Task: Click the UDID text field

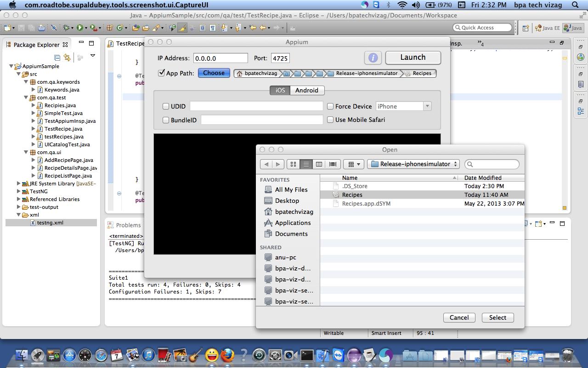Action: (x=256, y=106)
